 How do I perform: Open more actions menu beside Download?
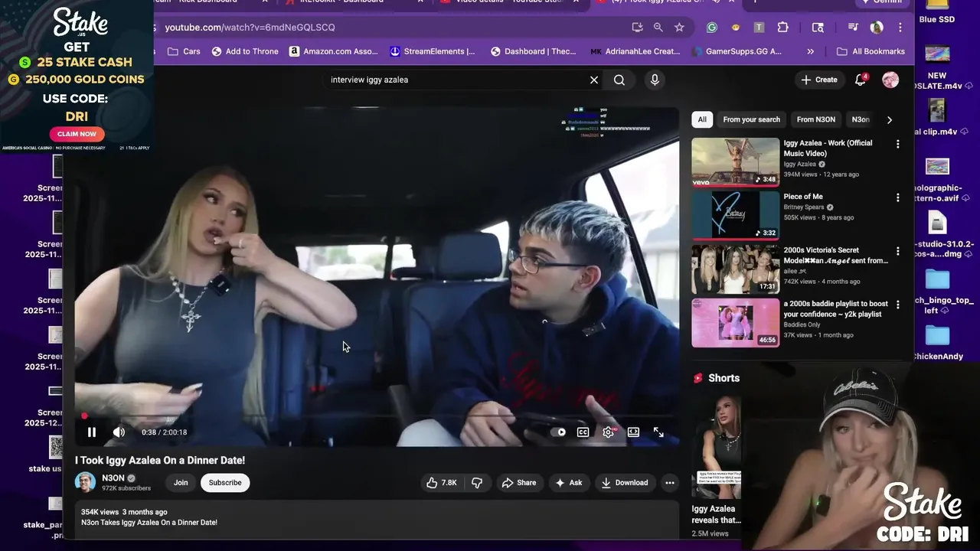click(670, 483)
